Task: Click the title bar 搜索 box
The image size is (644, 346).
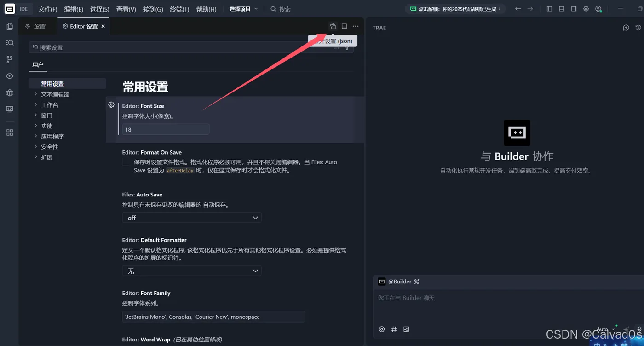Action: [280, 9]
